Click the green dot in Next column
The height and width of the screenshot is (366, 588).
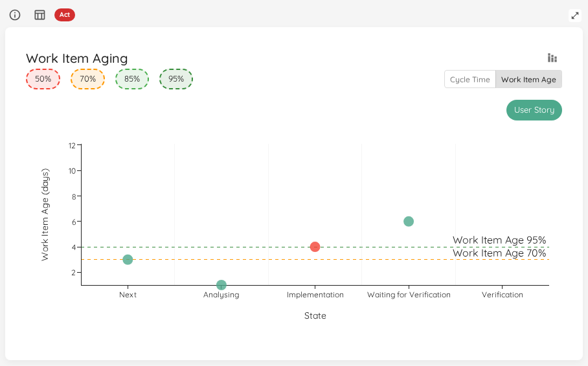tap(128, 260)
